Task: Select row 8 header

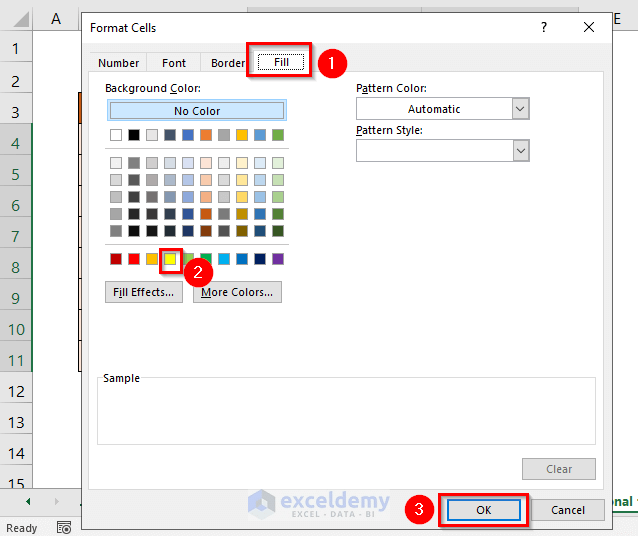Action: (x=15, y=267)
